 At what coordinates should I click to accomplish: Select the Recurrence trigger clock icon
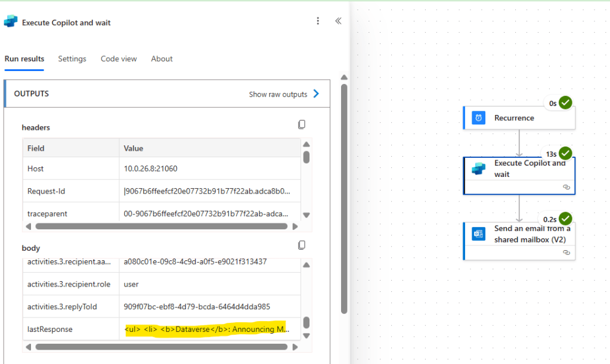tap(478, 117)
